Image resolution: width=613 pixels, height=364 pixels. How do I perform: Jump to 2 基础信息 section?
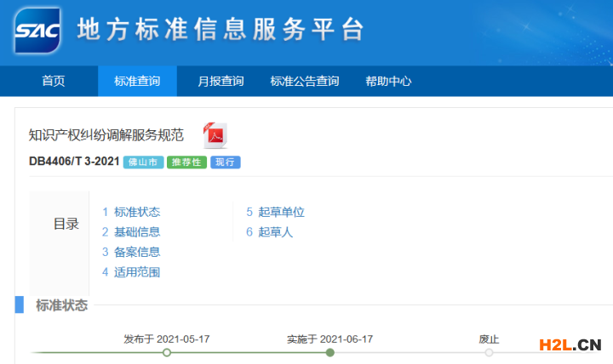131,232
